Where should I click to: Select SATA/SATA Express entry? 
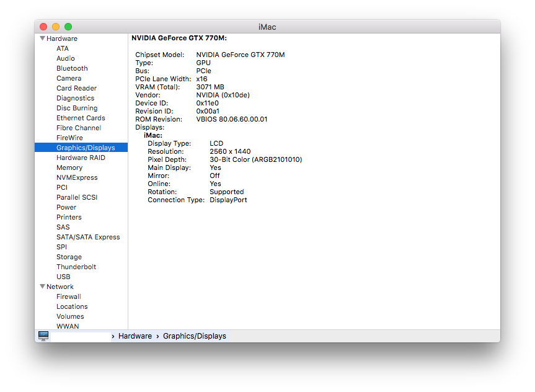(x=88, y=237)
